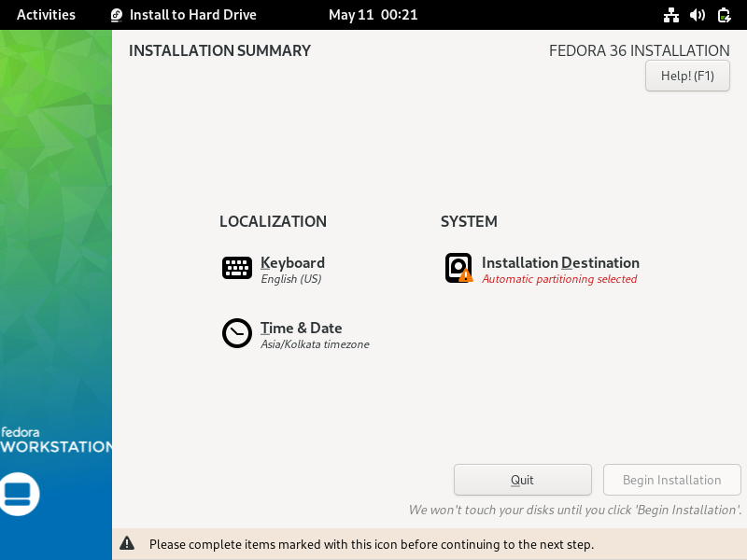Click the orange warning triangle on the drive icon
The width and height of the screenshot is (747, 560).
(465, 276)
